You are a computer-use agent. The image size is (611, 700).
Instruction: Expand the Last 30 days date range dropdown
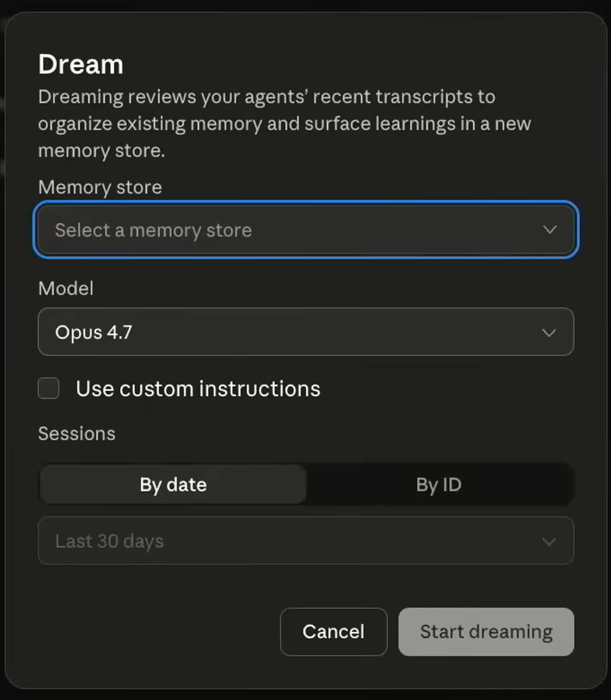coord(306,541)
